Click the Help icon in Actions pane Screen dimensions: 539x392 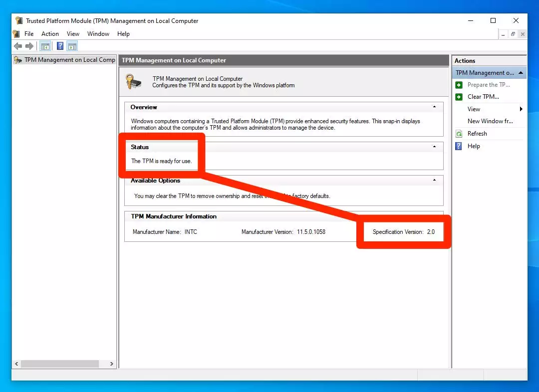(459, 146)
